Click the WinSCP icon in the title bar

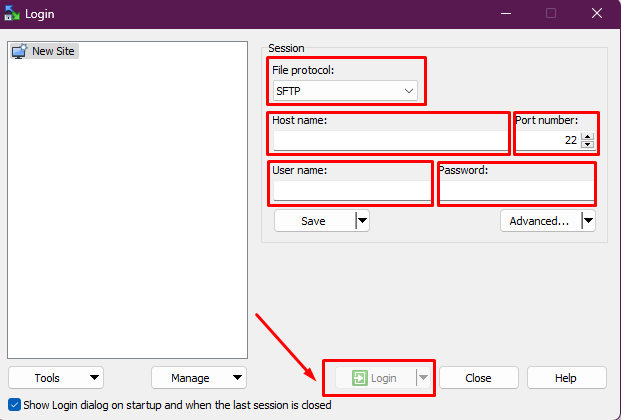[11, 13]
